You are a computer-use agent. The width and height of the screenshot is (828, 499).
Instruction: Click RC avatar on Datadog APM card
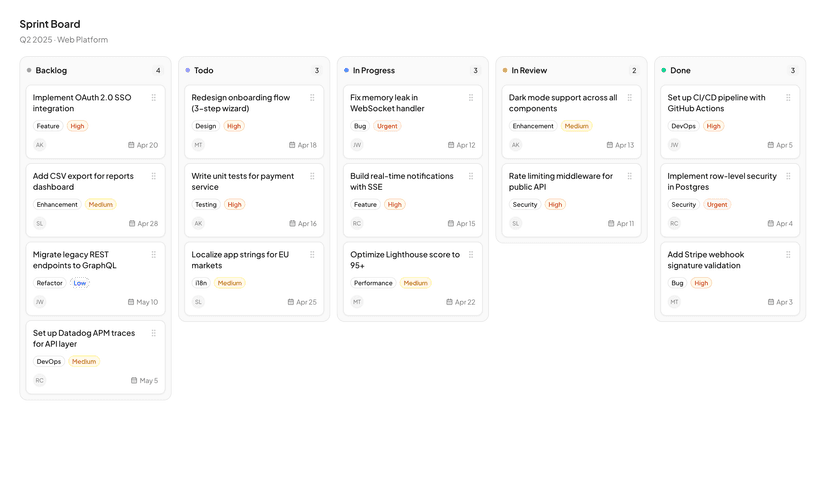click(x=40, y=380)
